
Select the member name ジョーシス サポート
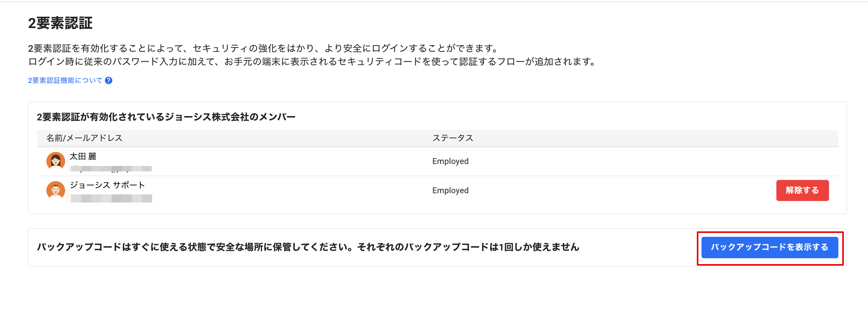click(107, 185)
